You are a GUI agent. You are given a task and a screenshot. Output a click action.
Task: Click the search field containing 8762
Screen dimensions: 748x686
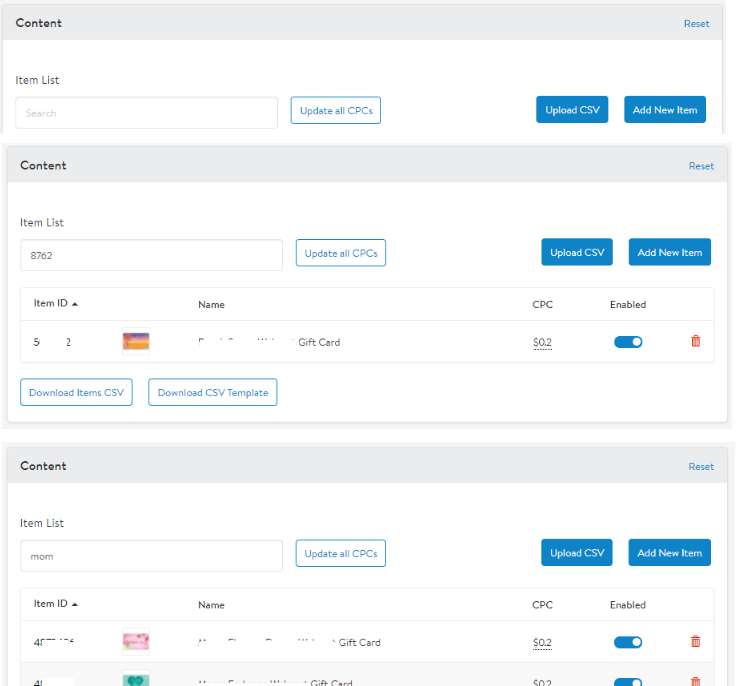click(x=151, y=255)
